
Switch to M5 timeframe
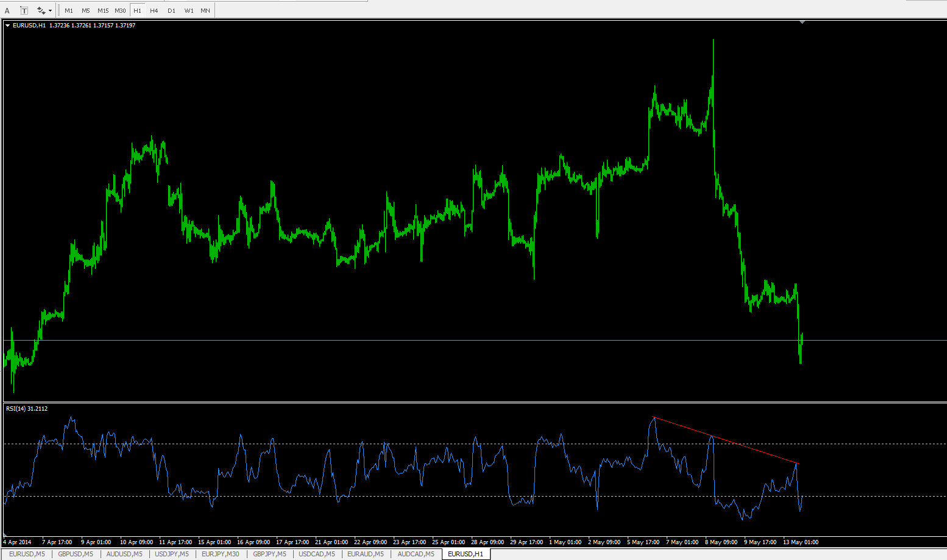86,10
